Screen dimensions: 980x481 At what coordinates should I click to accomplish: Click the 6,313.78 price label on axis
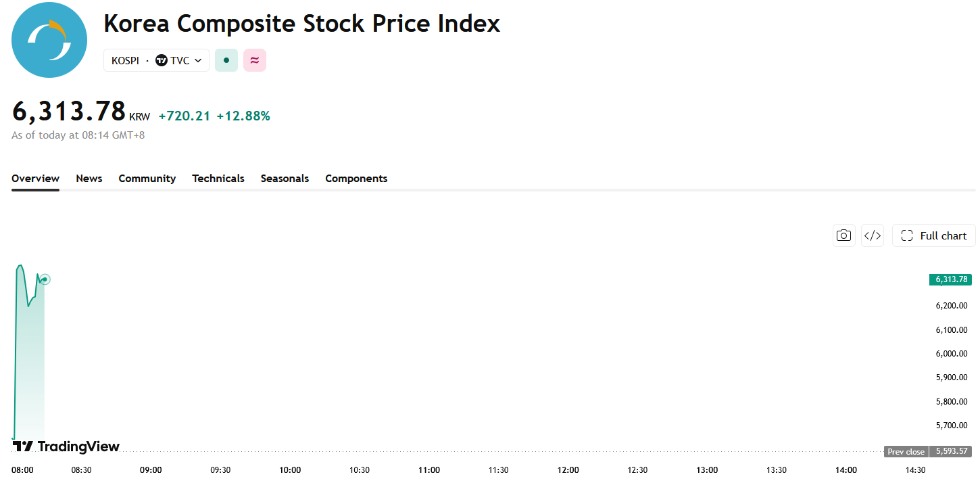coord(950,279)
